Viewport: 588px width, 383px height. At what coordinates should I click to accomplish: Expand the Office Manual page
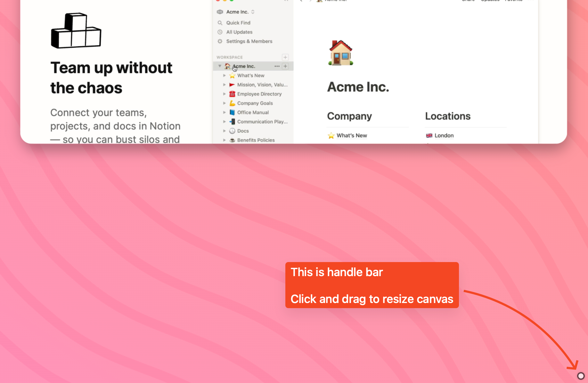click(225, 112)
